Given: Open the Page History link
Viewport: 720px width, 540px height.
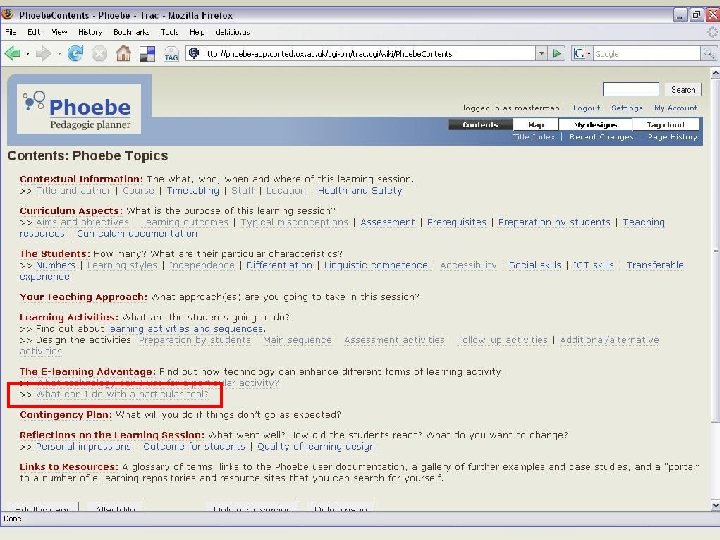Looking at the screenshot, I should 673,137.
